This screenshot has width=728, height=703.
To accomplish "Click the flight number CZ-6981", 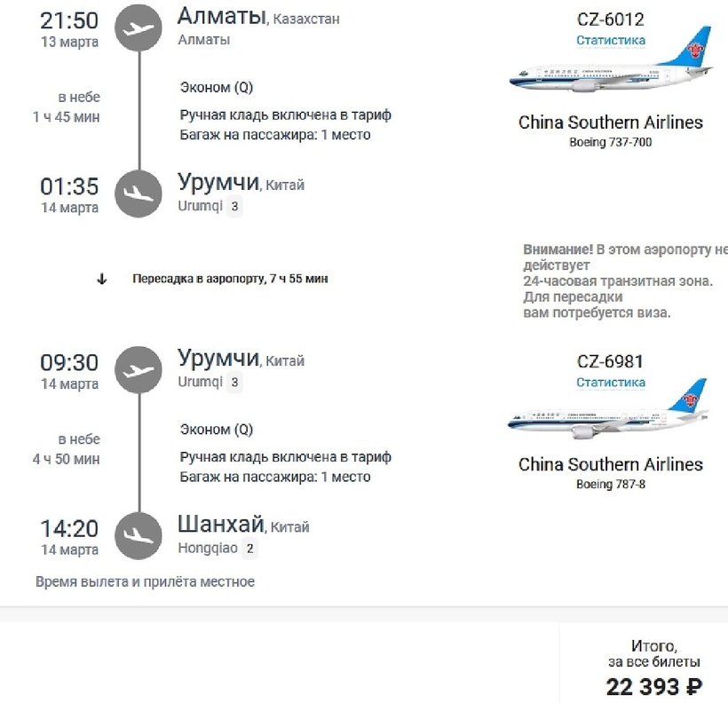I will coord(611,361).
